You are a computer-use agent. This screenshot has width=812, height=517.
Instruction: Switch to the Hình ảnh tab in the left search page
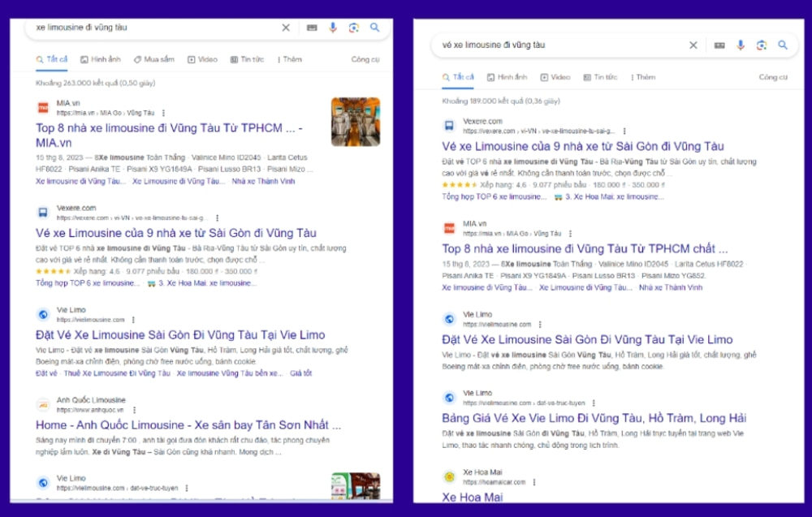coord(101,59)
